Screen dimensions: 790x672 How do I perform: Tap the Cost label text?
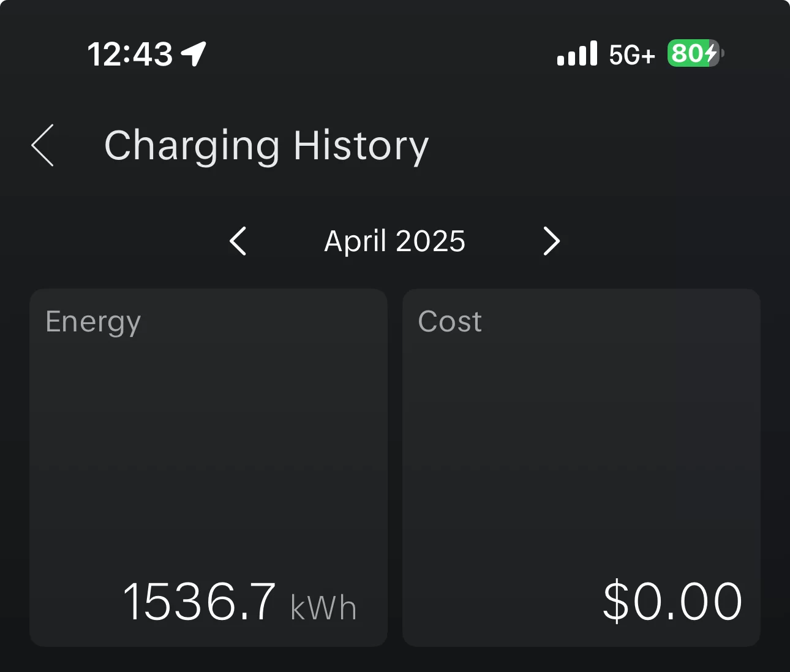(x=450, y=322)
